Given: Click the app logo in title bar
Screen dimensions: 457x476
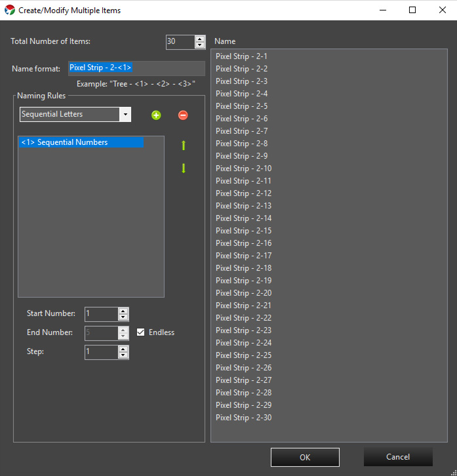Looking at the screenshot, I should [9, 10].
